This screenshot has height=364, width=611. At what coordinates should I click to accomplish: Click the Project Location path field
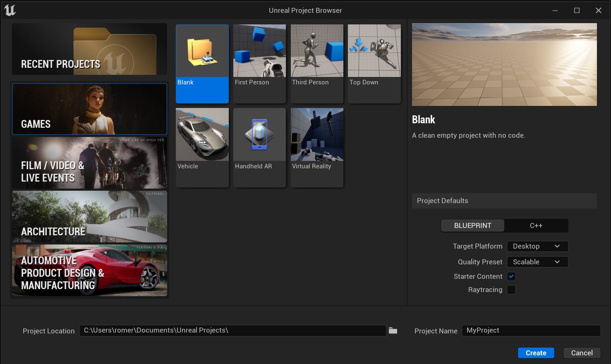(232, 330)
